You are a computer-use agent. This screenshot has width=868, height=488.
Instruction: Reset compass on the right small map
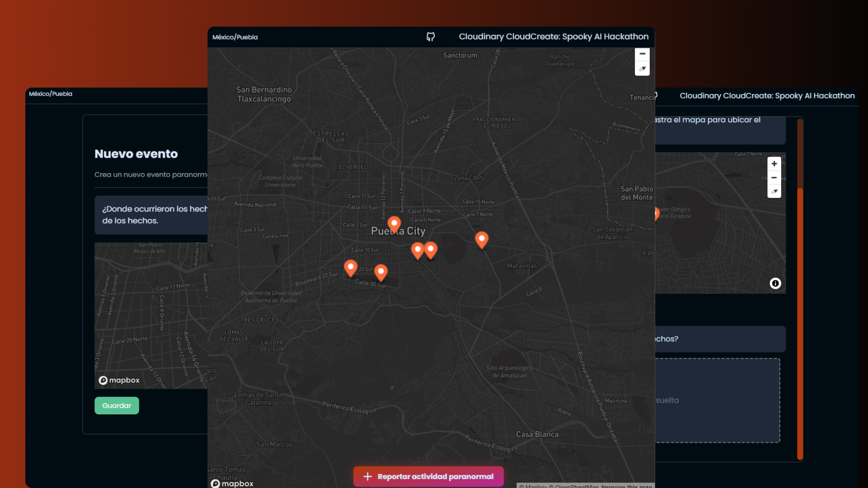[774, 192]
